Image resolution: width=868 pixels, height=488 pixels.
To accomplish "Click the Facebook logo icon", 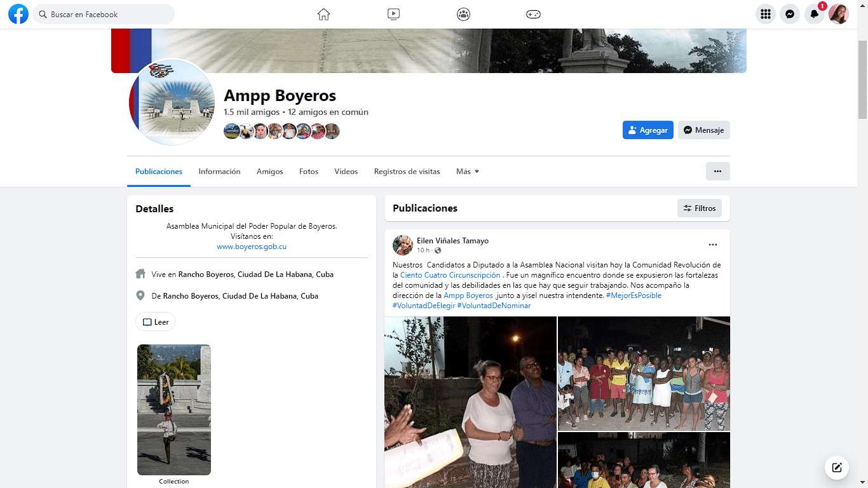I will tap(18, 14).
